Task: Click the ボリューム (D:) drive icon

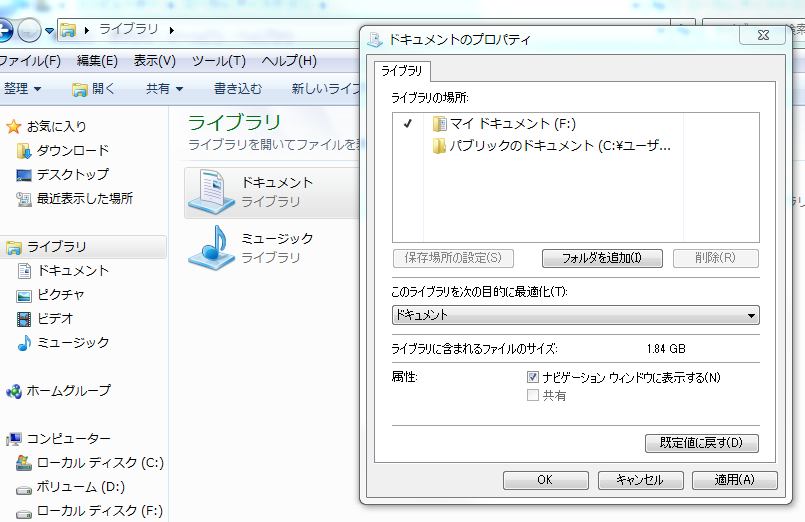Action: tap(24, 490)
